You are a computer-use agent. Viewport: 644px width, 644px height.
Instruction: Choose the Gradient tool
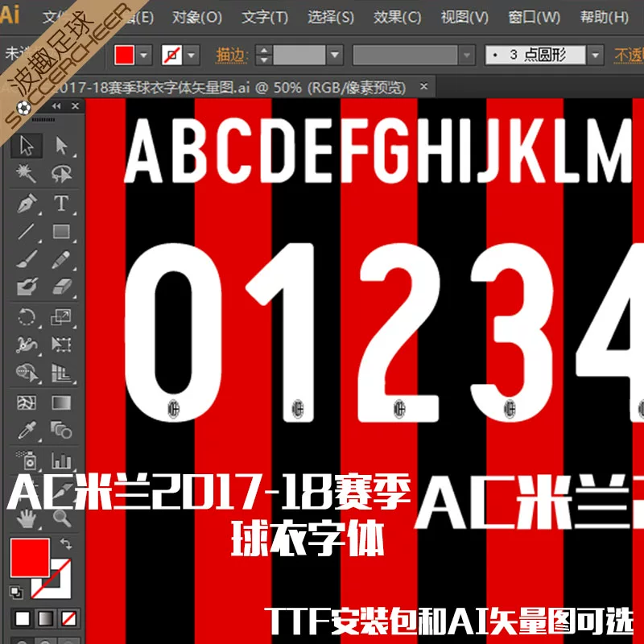click(x=62, y=403)
